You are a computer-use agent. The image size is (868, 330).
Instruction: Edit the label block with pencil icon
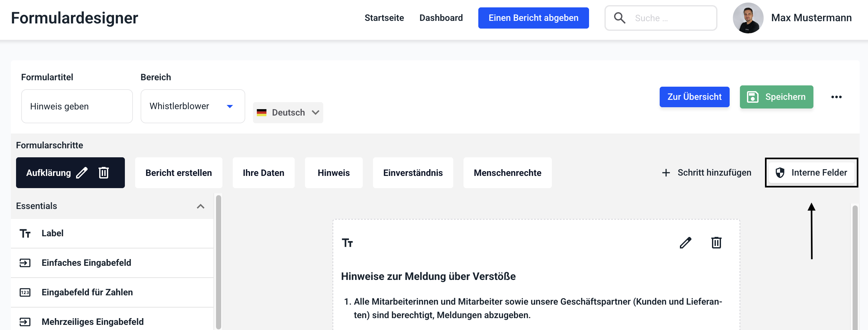[685, 243]
